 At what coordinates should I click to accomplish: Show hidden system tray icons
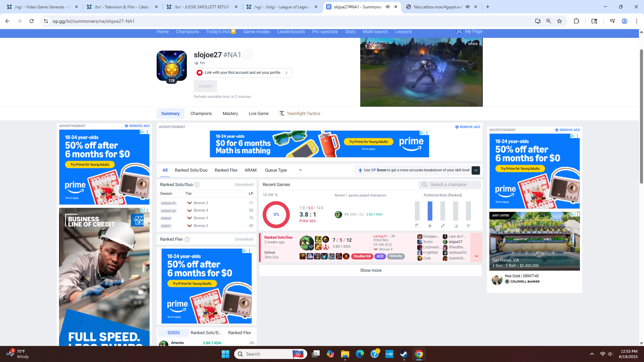tap(592, 354)
